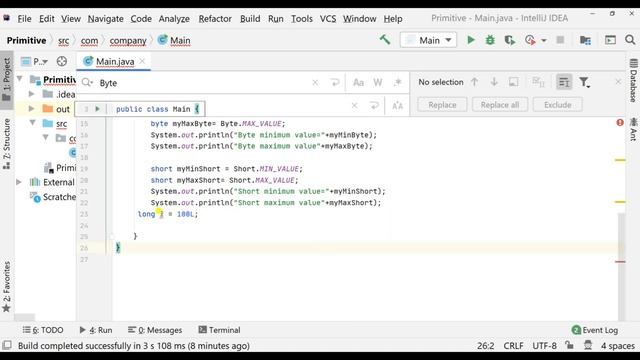640x360 pixels.
Task: Close the find and replace bar
Action: point(618,82)
